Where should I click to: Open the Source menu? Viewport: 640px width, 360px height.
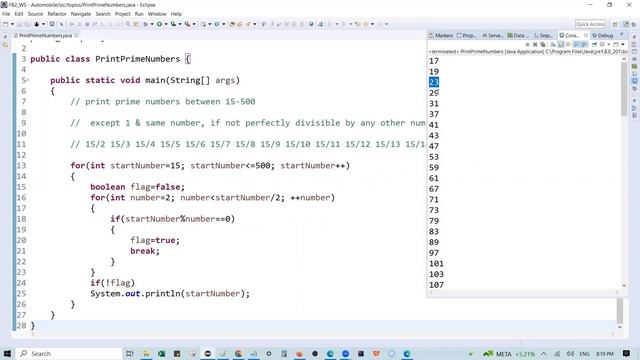(x=35, y=14)
